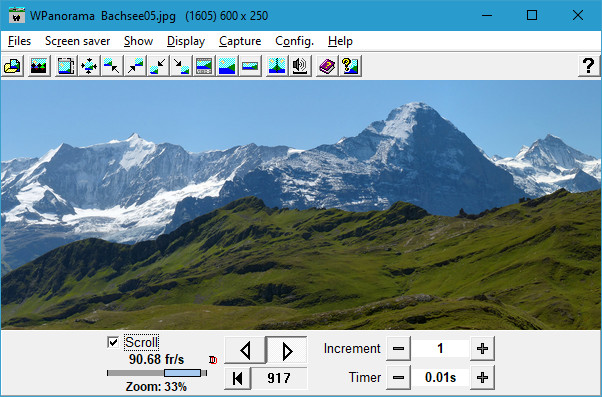
Task: Open an image file with the folder icon
Action: point(12,66)
